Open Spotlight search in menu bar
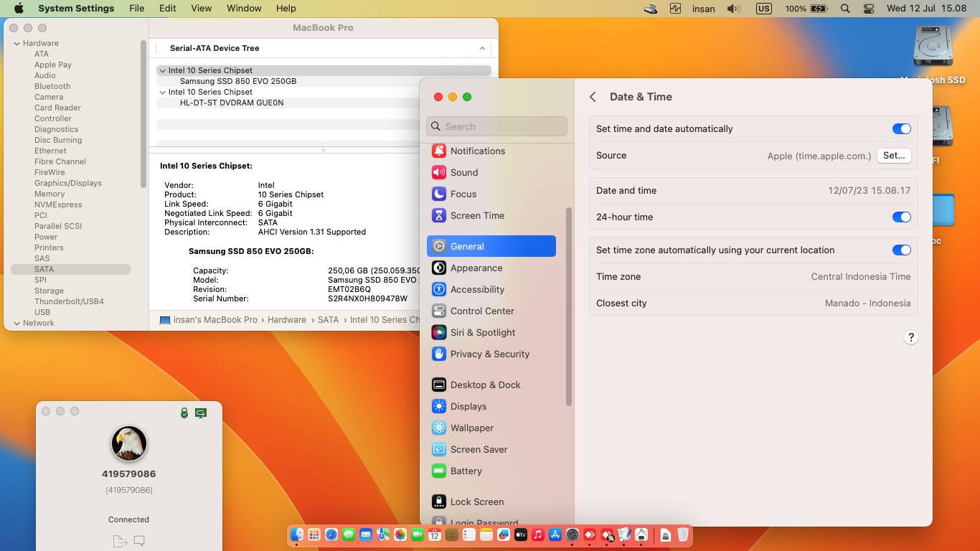Image resolution: width=980 pixels, height=551 pixels. click(845, 9)
